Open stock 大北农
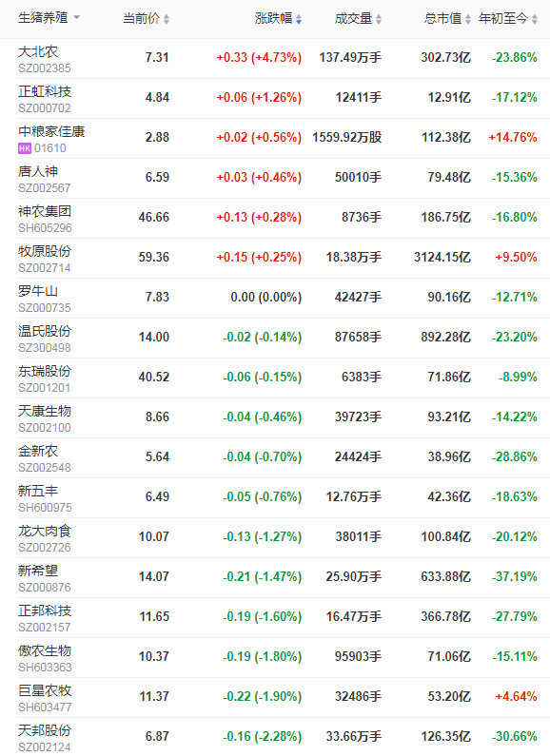This screenshot has height=756, width=550. click(38, 51)
